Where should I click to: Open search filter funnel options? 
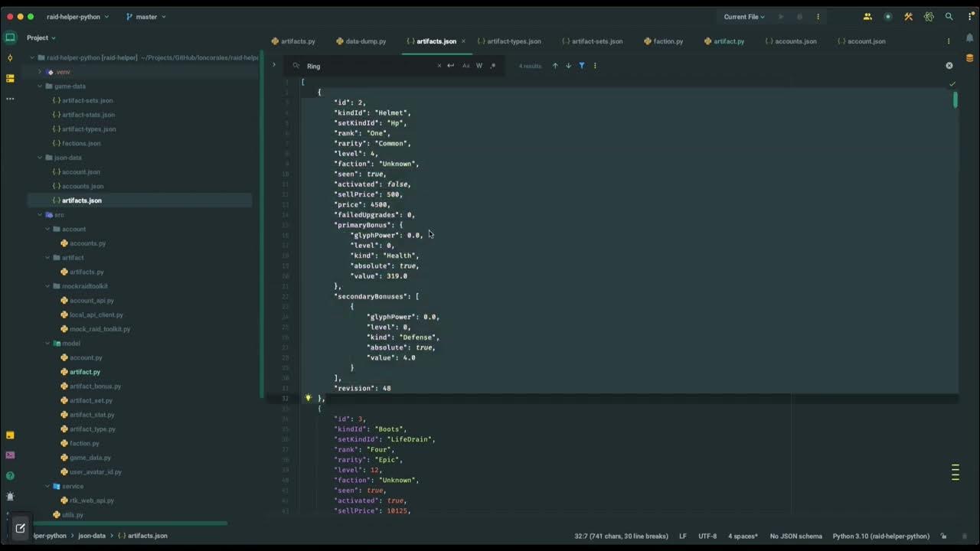tap(582, 66)
